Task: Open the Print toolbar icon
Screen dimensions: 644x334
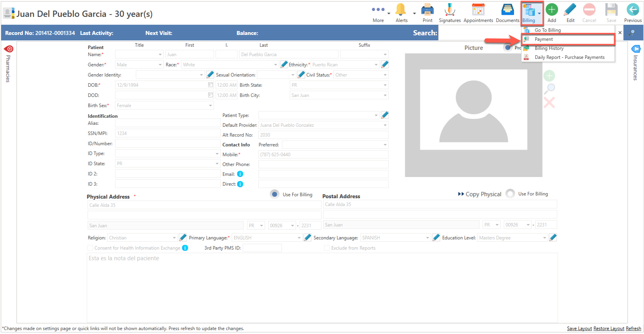Action: [427, 10]
